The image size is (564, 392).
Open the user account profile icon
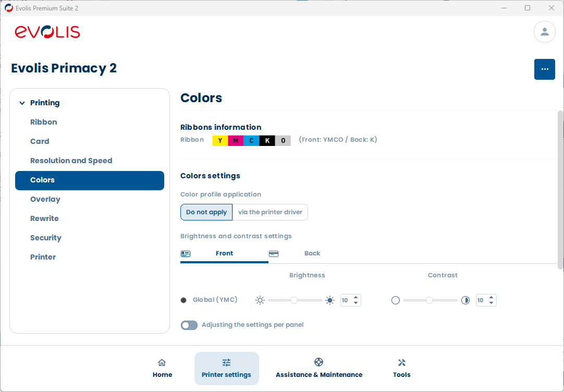coord(544,32)
